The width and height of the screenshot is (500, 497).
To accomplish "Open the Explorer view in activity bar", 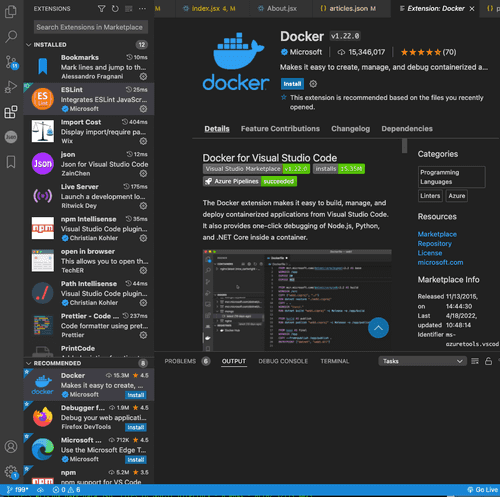I will pos(11,12).
